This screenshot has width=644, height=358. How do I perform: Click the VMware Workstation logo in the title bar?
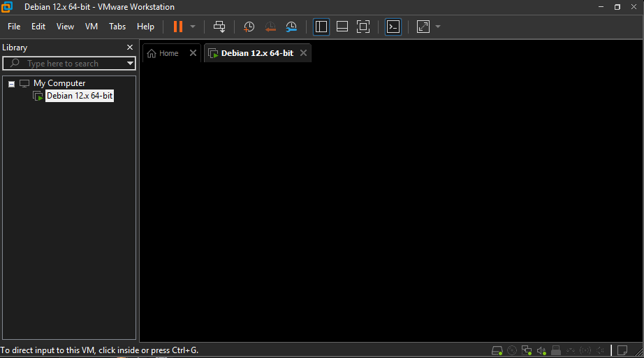tap(7, 7)
